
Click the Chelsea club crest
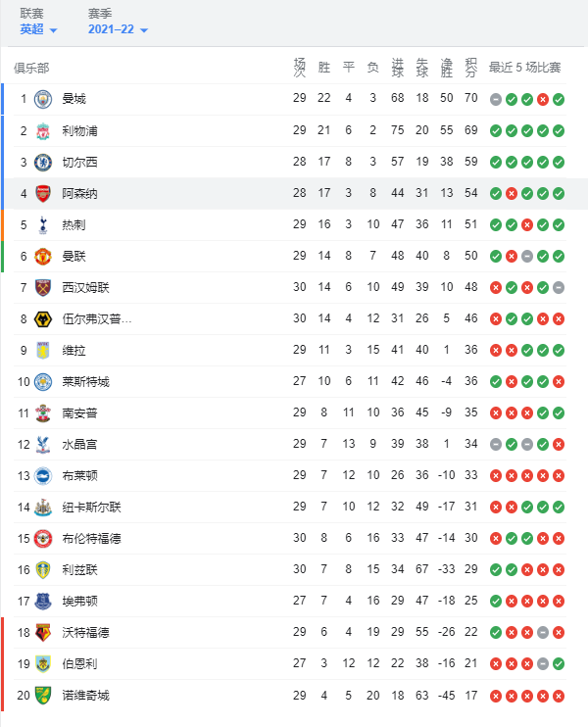pos(43,163)
